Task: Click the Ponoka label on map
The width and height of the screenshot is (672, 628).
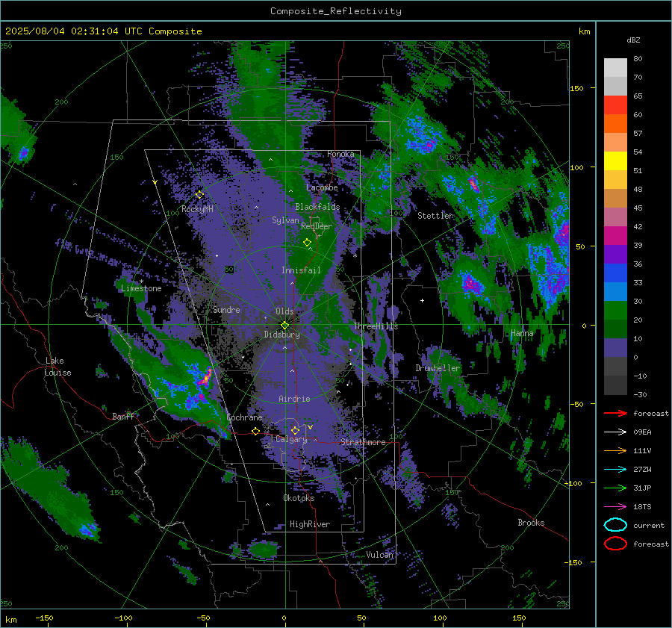Action: tap(340, 154)
